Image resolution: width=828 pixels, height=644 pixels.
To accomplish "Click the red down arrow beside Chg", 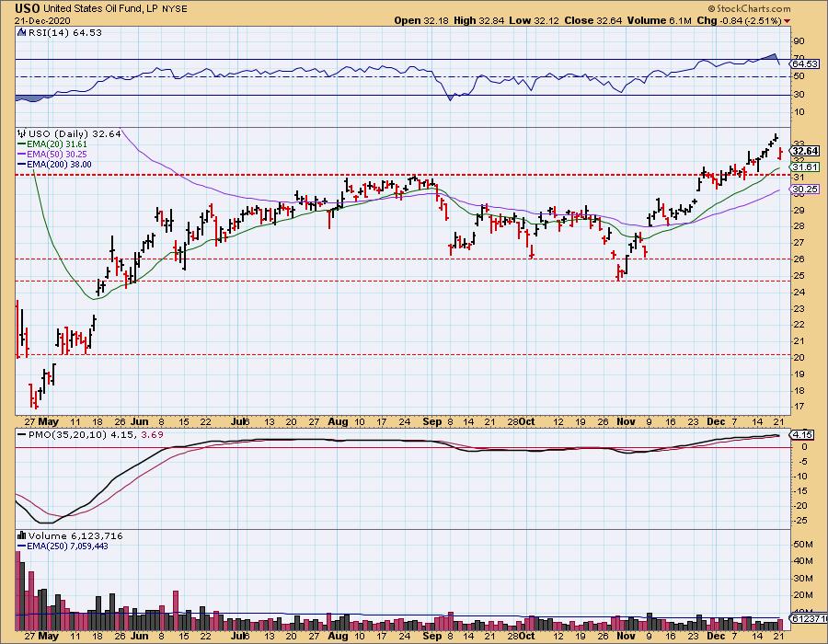I will [788, 21].
